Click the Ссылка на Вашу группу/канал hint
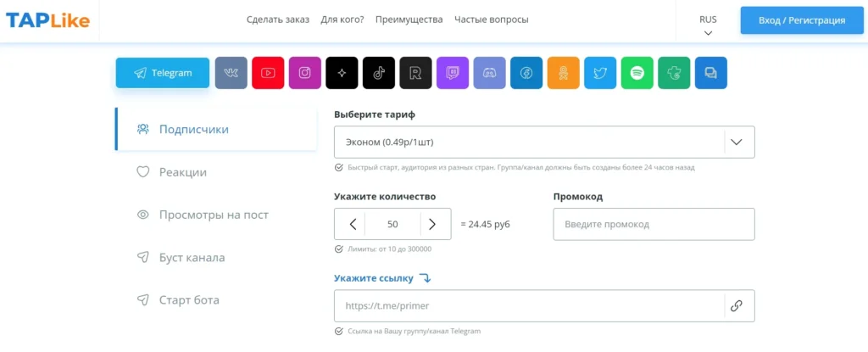This screenshot has height=352, width=868. (414, 331)
